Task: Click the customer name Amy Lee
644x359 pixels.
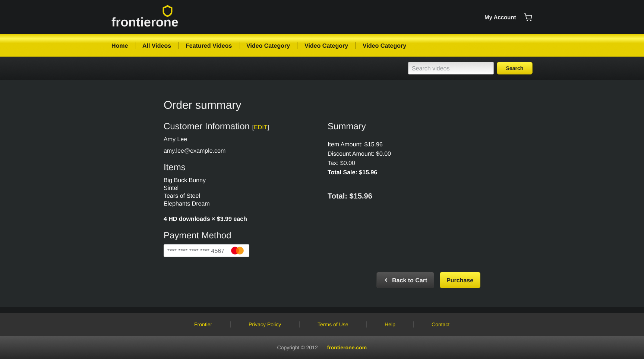Action: pos(175,139)
